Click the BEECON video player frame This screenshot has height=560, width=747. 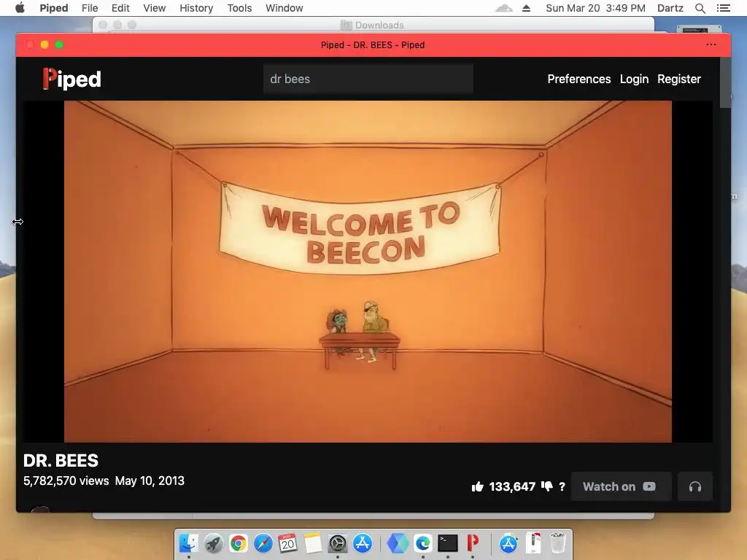pyautogui.click(x=368, y=271)
